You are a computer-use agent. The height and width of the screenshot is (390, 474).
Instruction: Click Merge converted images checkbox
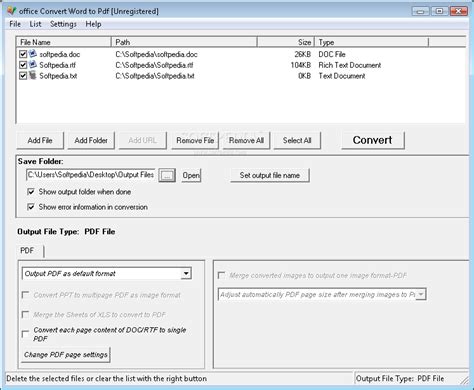[x=221, y=275]
